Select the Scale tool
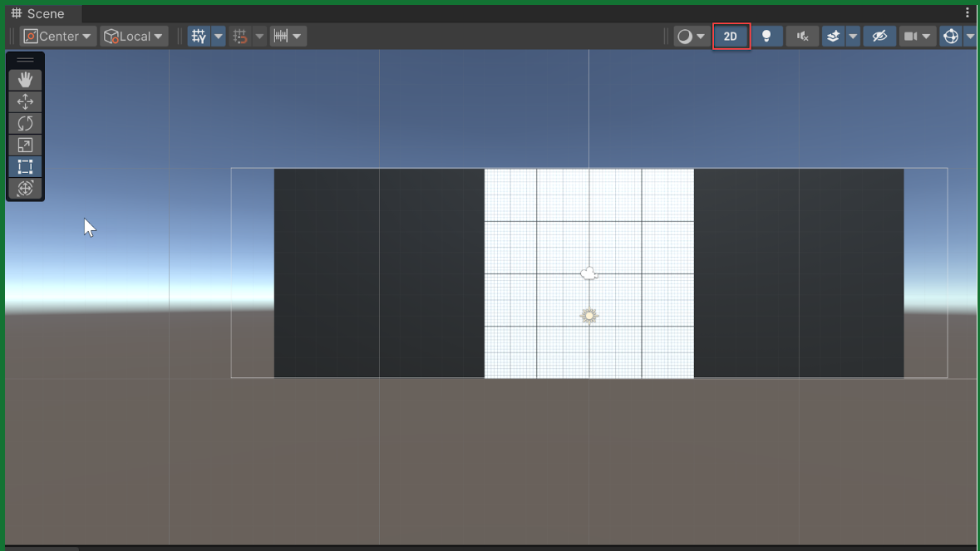 click(25, 145)
